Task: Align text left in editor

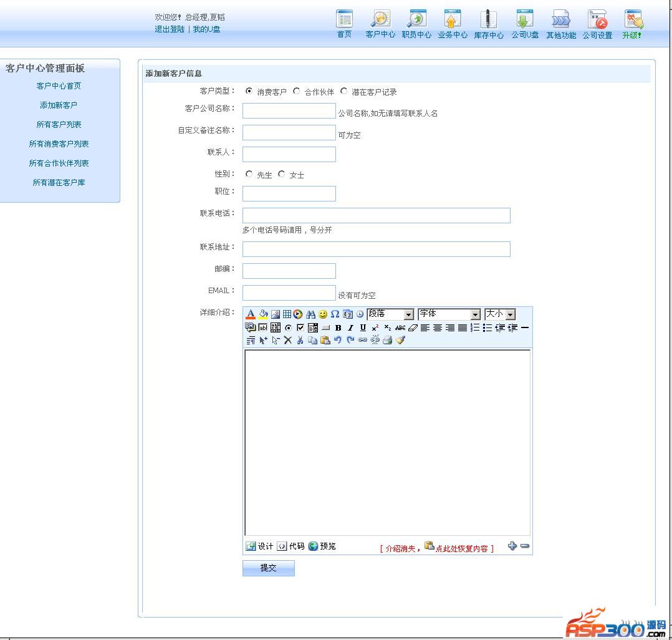Action: [425, 327]
